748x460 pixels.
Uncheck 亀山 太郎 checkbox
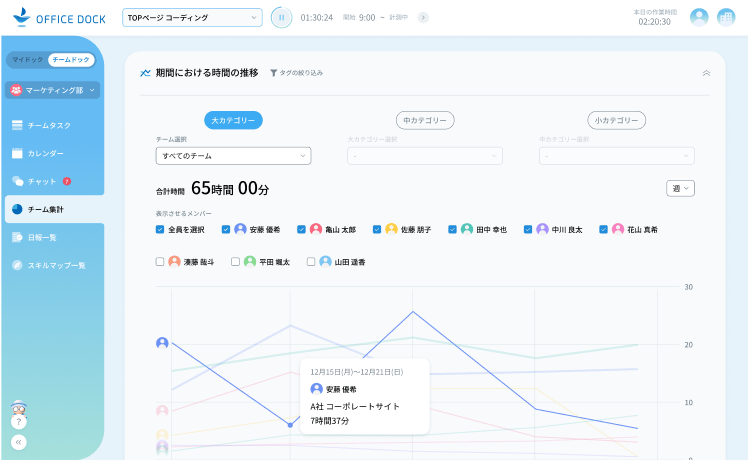[x=301, y=230]
